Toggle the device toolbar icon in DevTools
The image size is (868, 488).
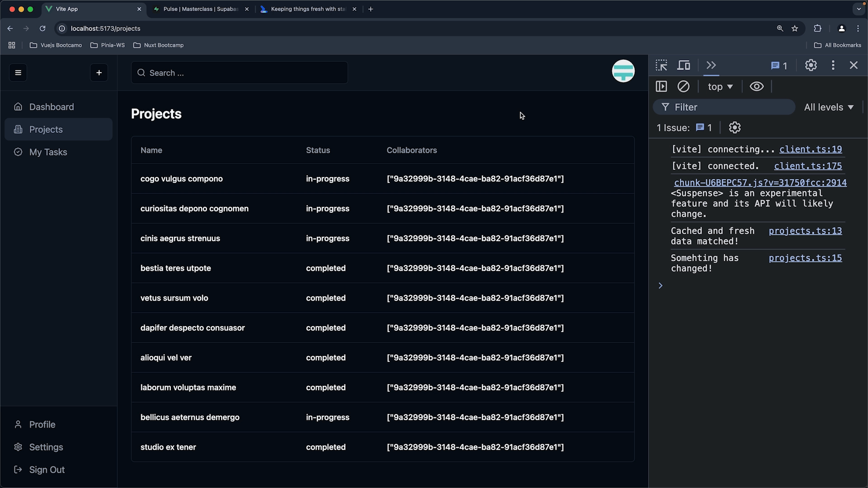[684, 66]
